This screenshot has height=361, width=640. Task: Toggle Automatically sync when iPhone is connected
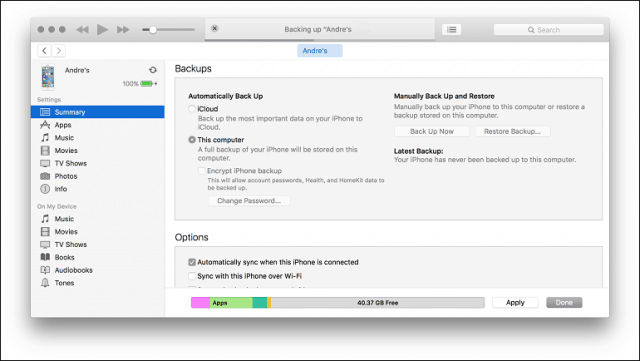pyautogui.click(x=192, y=262)
